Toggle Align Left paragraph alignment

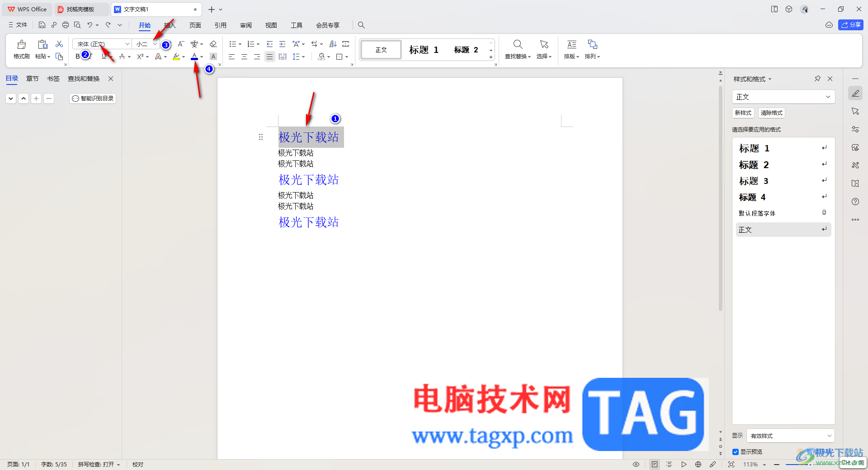(231, 56)
